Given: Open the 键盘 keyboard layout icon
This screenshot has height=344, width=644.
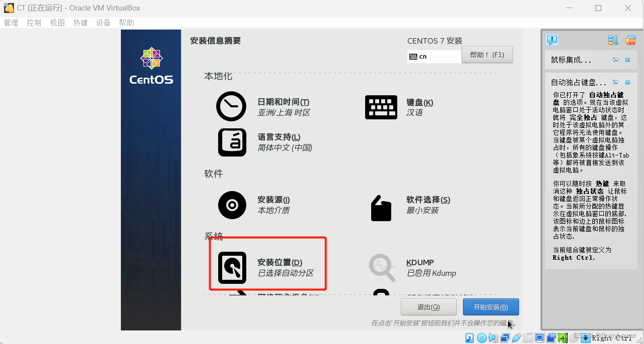Looking at the screenshot, I should click(x=381, y=107).
